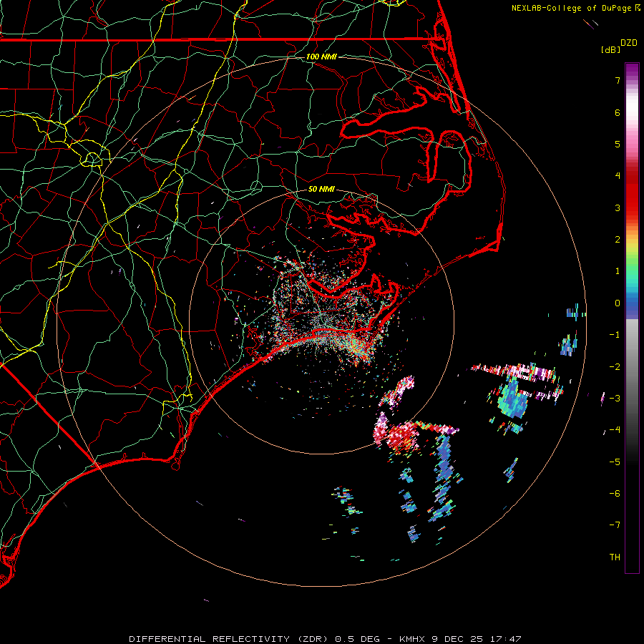Screen dimensions: 644x644
Task: Click the legend value 0
Action: [x=618, y=303]
